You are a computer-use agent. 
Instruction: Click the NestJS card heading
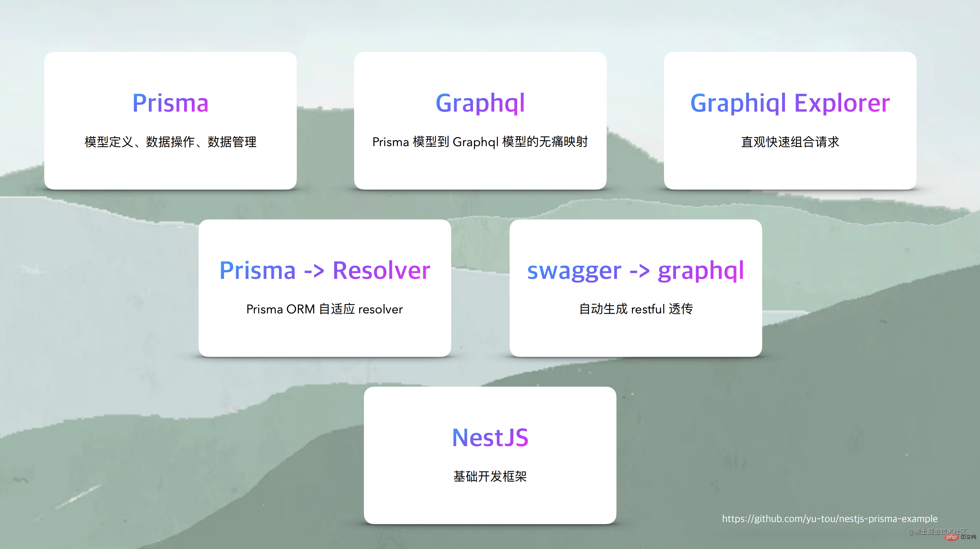[490, 437]
